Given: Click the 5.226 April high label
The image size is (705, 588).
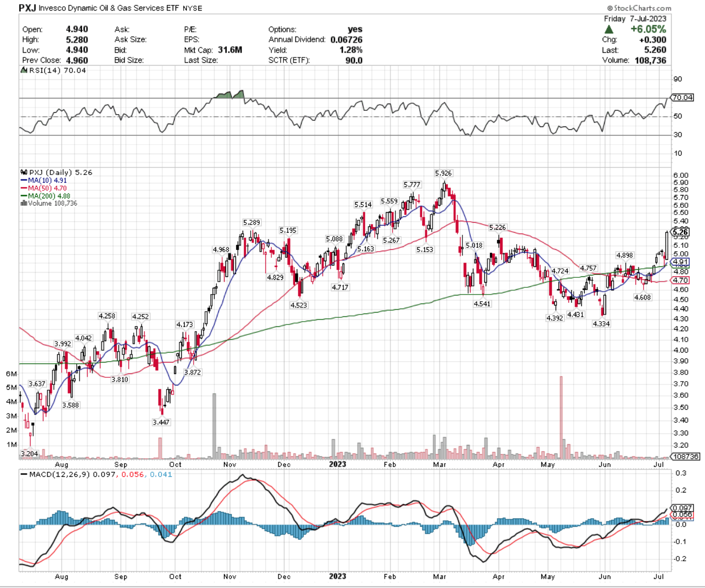Looking at the screenshot, I should coord(498,227).
